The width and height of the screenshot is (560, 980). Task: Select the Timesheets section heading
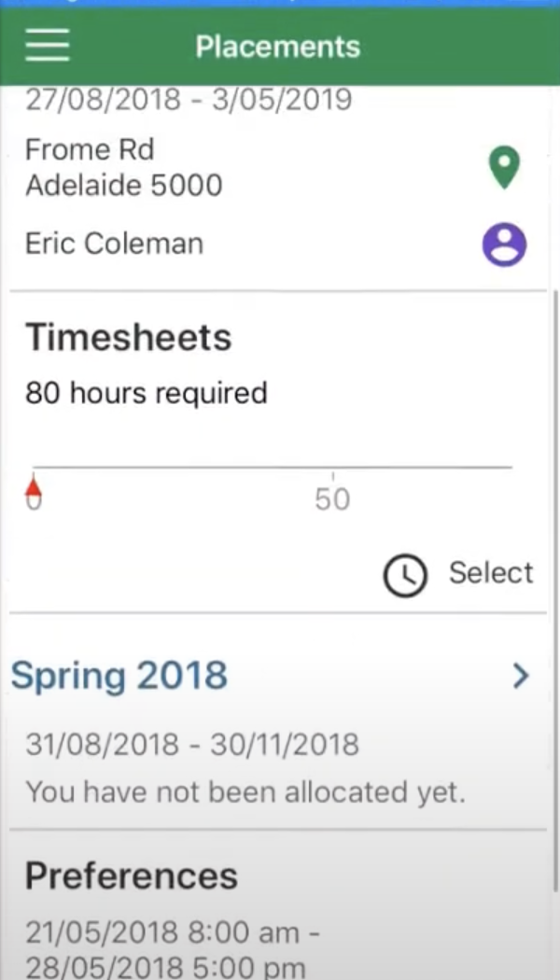128,337
